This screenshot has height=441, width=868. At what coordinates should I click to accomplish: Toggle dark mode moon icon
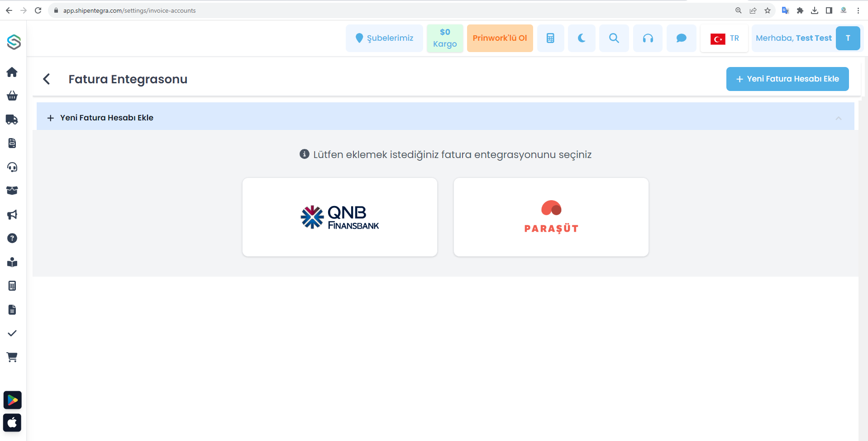(582, 38)
